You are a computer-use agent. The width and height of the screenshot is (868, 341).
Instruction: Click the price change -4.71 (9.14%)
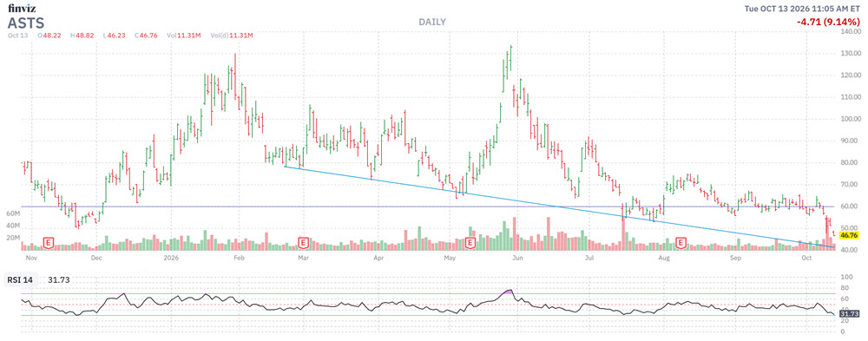click(x=829, y=23)
